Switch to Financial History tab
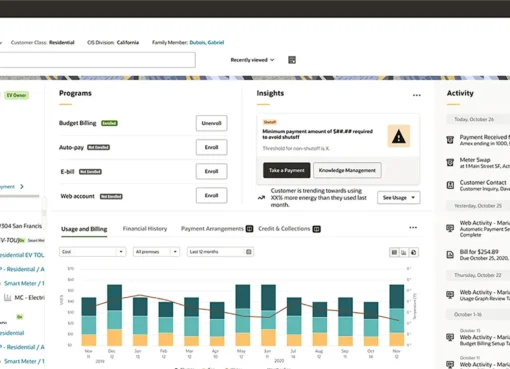510x369 pixels. (145, 229)
